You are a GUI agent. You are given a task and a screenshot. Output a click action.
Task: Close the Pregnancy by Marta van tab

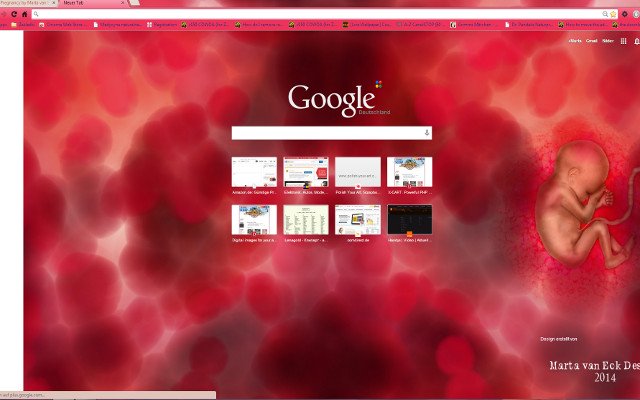(x=54, y=3)
